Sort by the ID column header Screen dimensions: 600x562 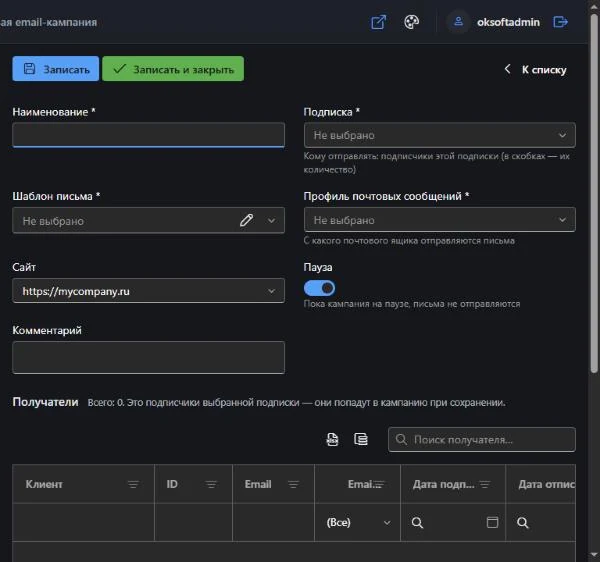click(x=172, y=484)
